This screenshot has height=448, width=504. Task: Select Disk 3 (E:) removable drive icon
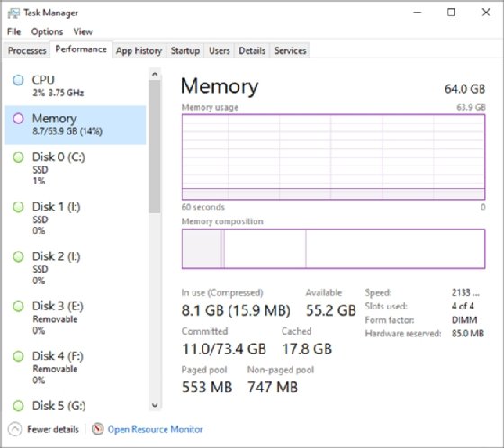click(x=18, y=306)
